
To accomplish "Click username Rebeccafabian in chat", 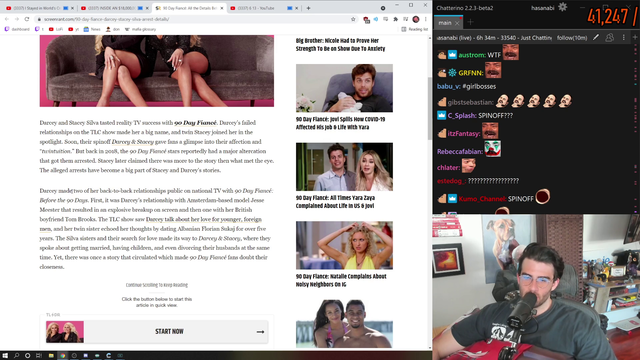I will click(x=460, y=151).
